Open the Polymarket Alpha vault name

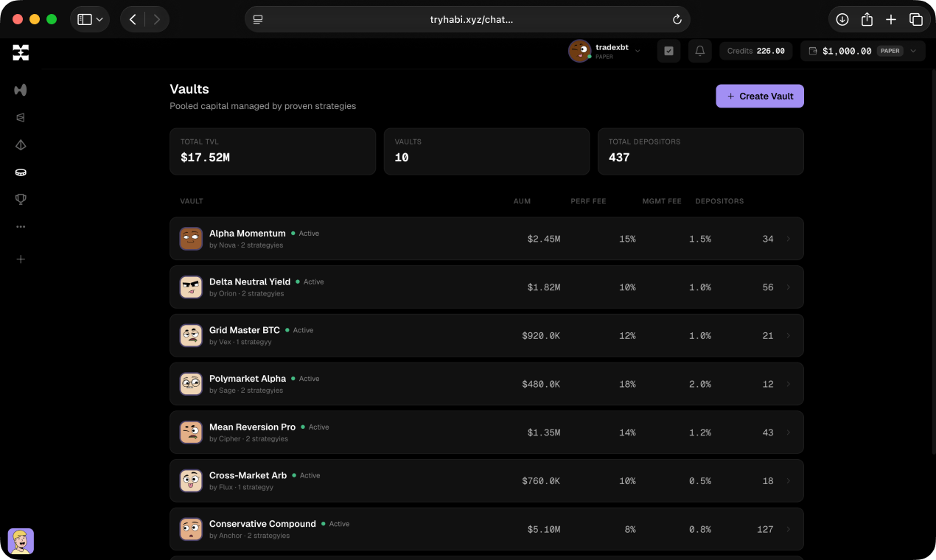[247, 379]
